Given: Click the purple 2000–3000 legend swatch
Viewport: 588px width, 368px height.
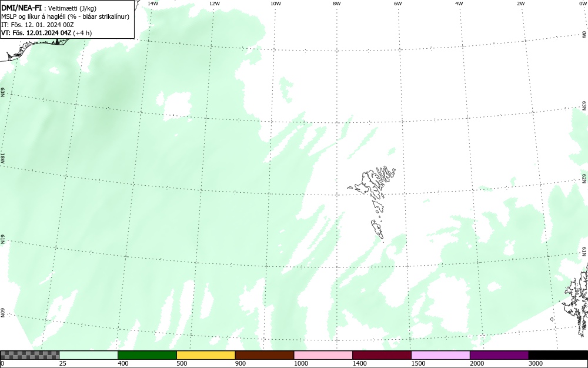Looking at the screenshot, I should [499, 355].
